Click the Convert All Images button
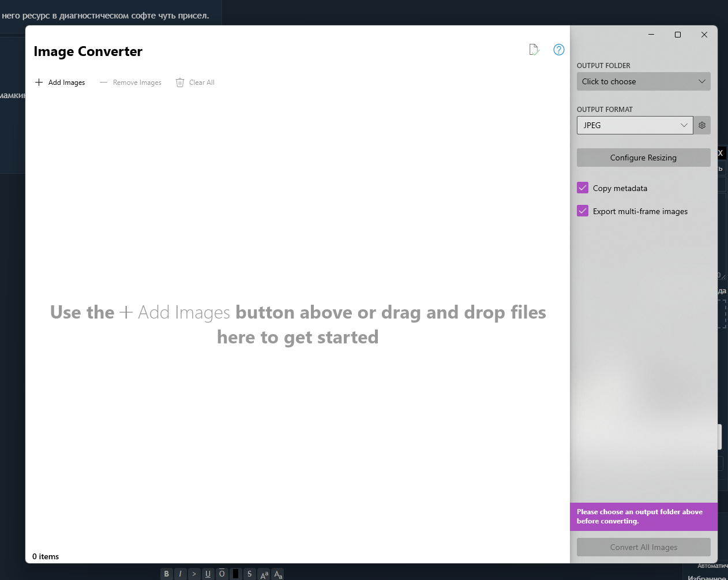This screenshot has height=580, width=728. [643, 547]
